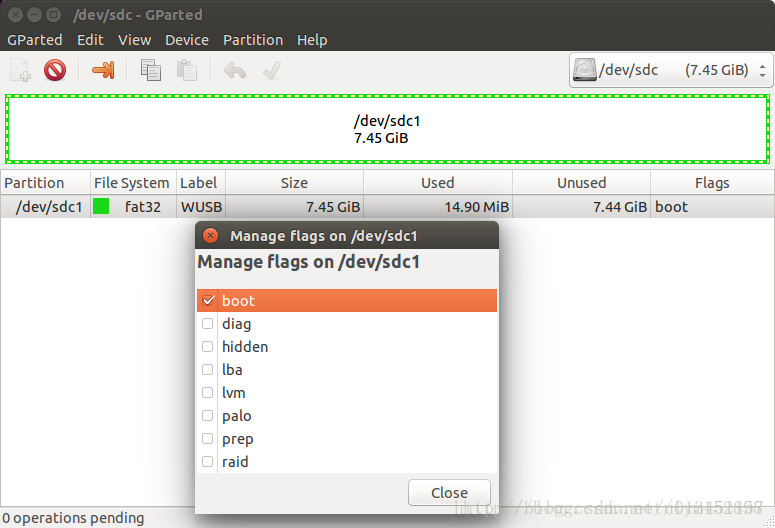Click the Copy partition toolbar icon
The width and height of the screenshot is (775, 528).
tap(150, 70)
